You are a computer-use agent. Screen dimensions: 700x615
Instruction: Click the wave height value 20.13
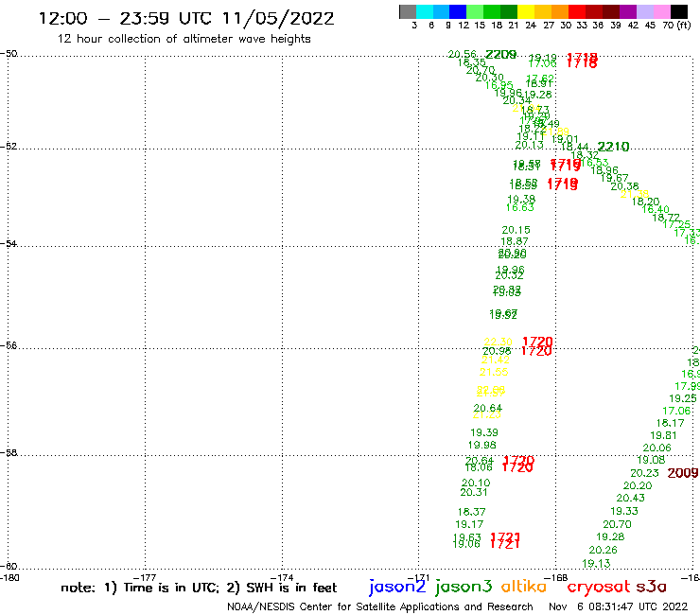[530, 145]
